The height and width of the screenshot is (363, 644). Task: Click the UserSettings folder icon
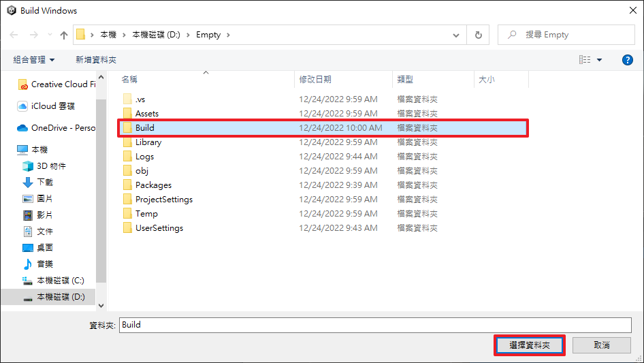coord(127,227)
